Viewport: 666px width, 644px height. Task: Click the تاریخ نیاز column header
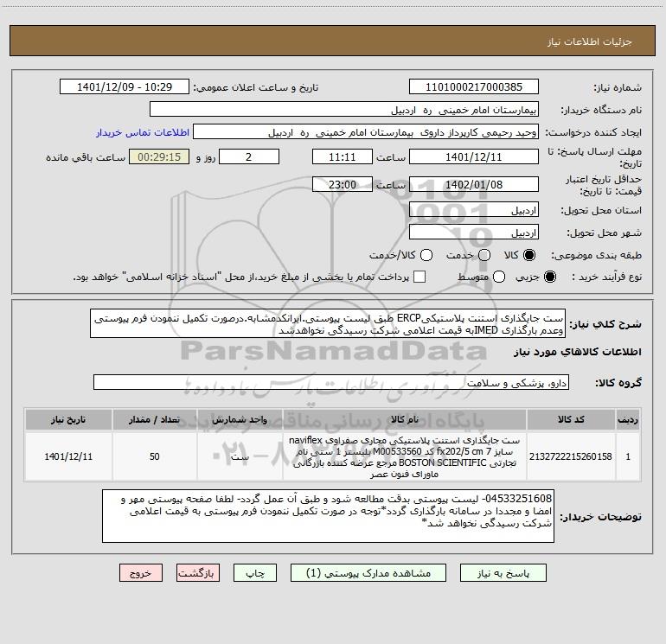68,419
